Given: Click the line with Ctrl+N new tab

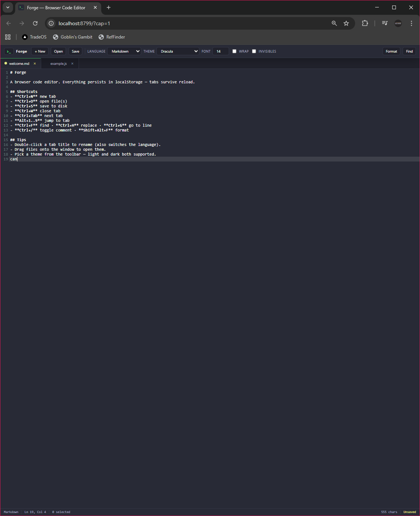Looking at the screenshot, I should coord(33,96).
